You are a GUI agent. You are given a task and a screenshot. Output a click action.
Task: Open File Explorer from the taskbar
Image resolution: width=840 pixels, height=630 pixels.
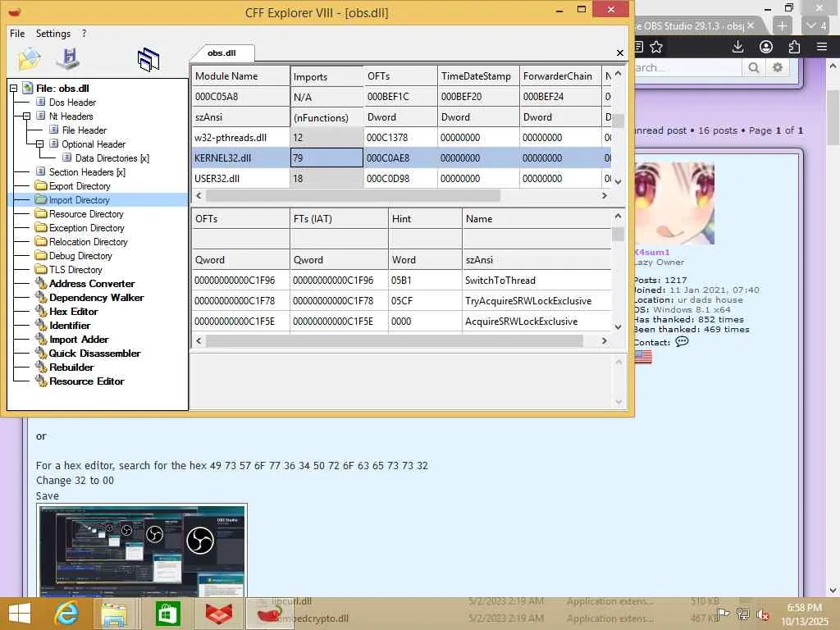[115, 614]
